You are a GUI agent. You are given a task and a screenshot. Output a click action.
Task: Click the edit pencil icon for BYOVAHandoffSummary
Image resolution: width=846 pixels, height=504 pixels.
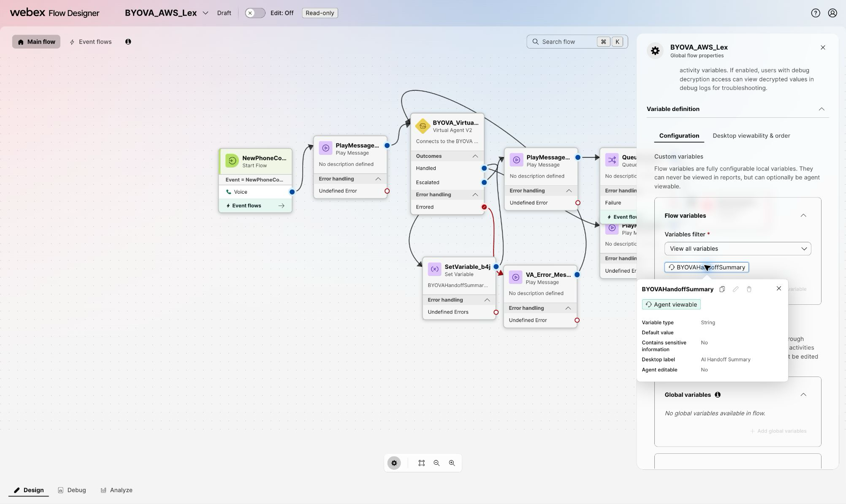tap(735, 289)
